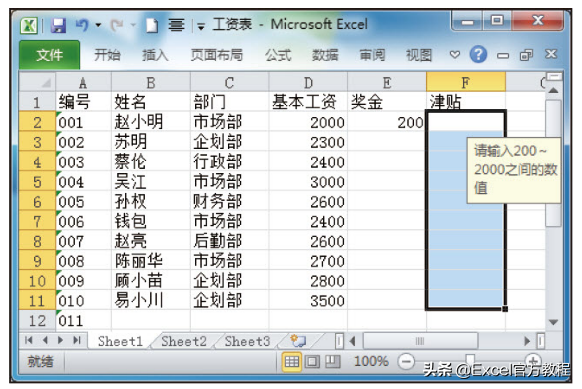Click the fill handle of the selection
The image size is (582, 389).
click(505, 309)
